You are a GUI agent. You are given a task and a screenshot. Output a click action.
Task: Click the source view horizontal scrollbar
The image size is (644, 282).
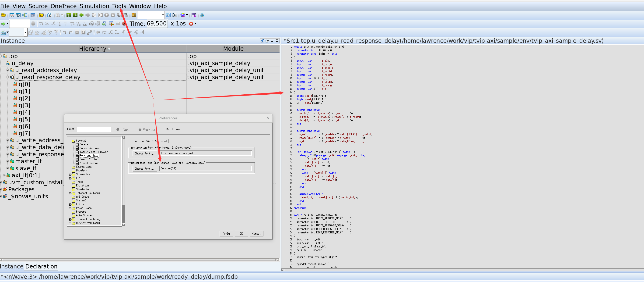(x=462, y=270)
